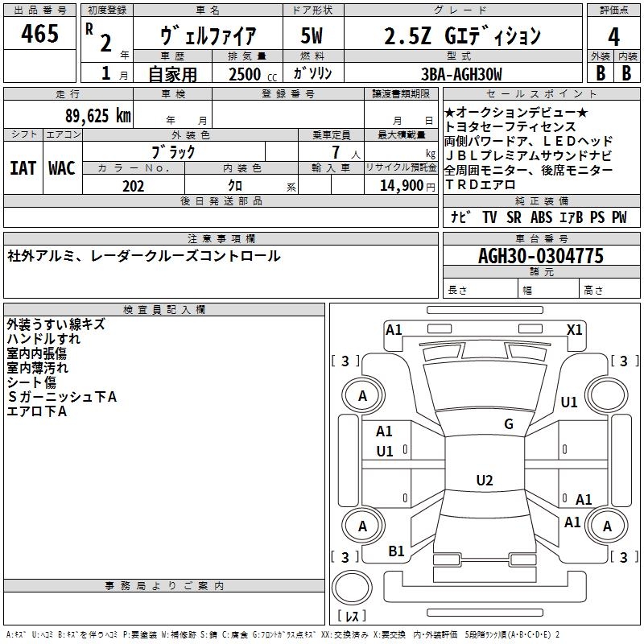Click the 車台番号 header
The height and width of the screenshot is (644, 644).
click(x=541, y=238)
